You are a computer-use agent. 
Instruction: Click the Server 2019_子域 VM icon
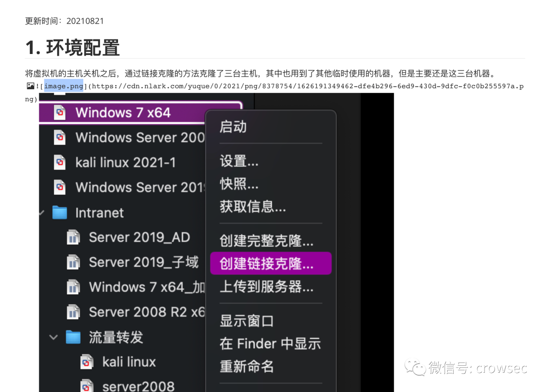click(73, 262)
